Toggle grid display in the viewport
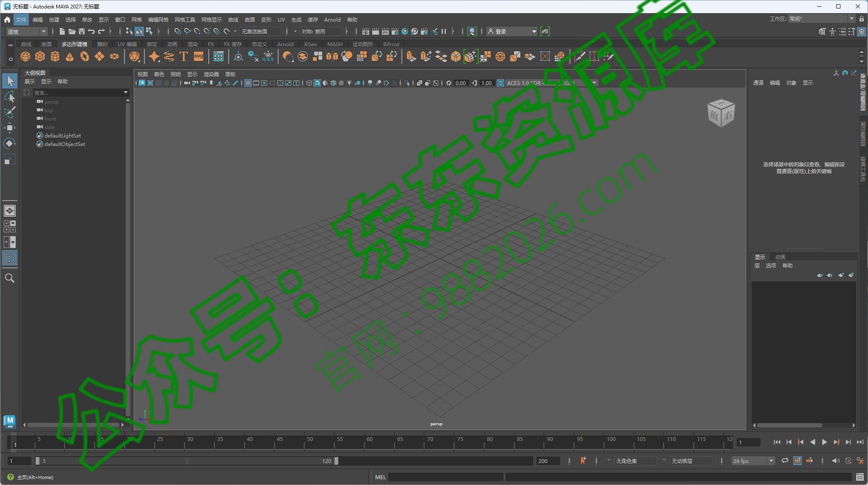This screenshot has width=868, height=485. (248, 83)
